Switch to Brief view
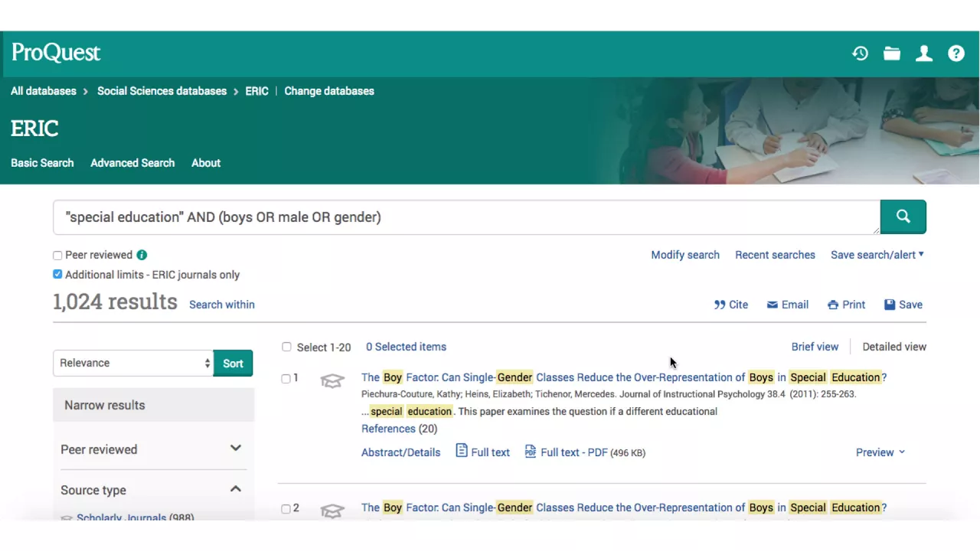Viewport: 980px width, 551px height. coord(815,347)
